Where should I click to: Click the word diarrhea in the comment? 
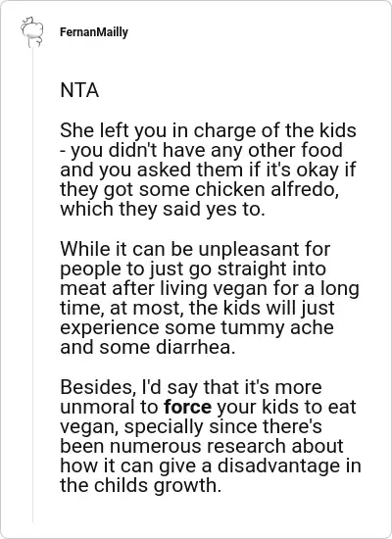(196, 347)
